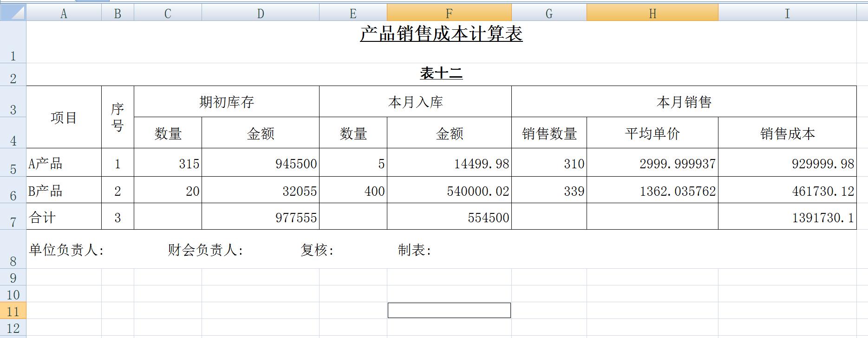Select row 1 header
Screen dimensions: 868x338
[13, 42]
